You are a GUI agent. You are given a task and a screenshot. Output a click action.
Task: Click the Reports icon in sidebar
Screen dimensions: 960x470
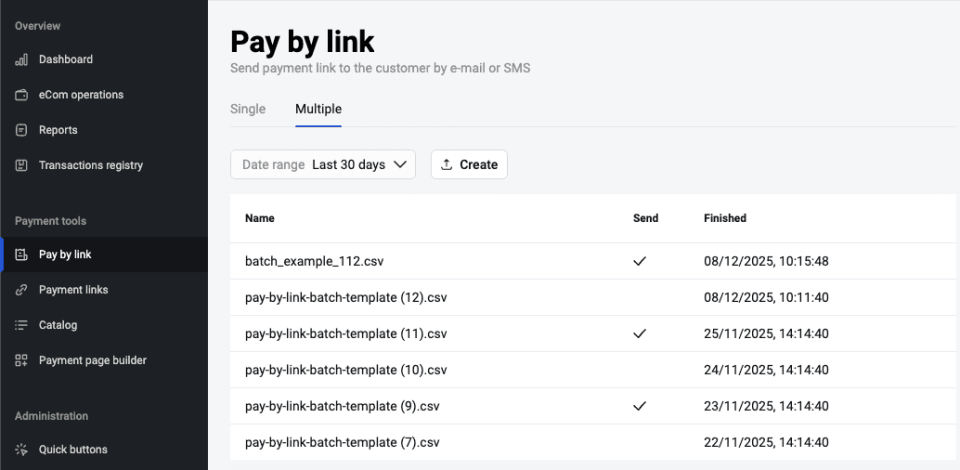tap(21, 130)
